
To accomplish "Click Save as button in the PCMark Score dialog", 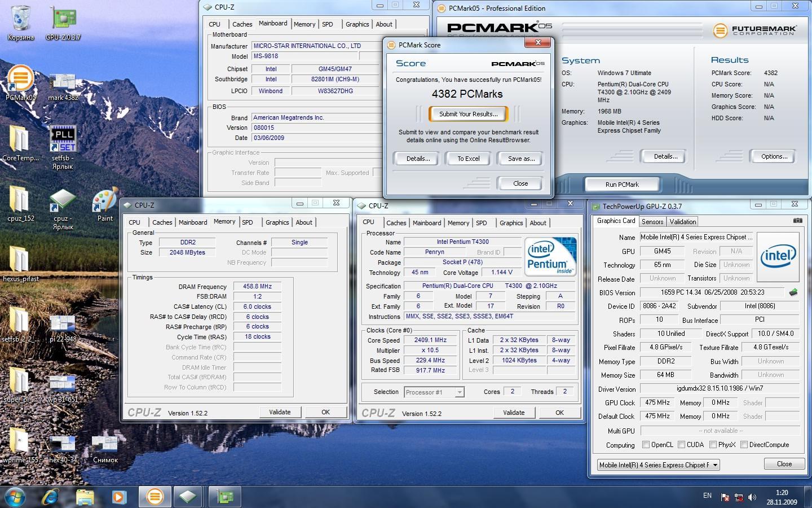I will coord(521,159).
